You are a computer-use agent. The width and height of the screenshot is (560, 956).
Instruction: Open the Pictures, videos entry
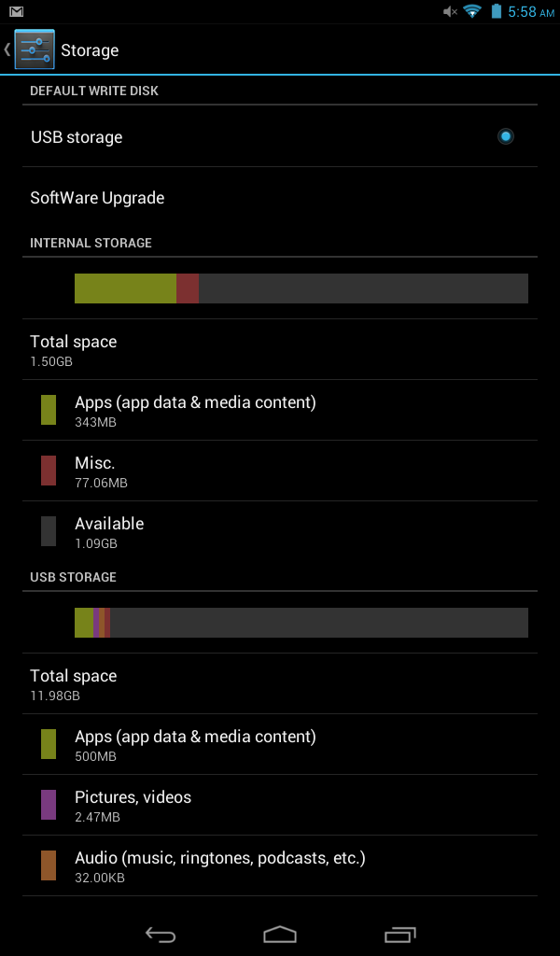point(280,806)
